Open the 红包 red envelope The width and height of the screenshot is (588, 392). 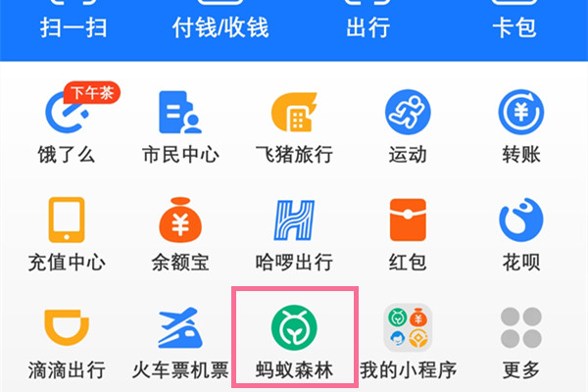(x=408, y=220)
